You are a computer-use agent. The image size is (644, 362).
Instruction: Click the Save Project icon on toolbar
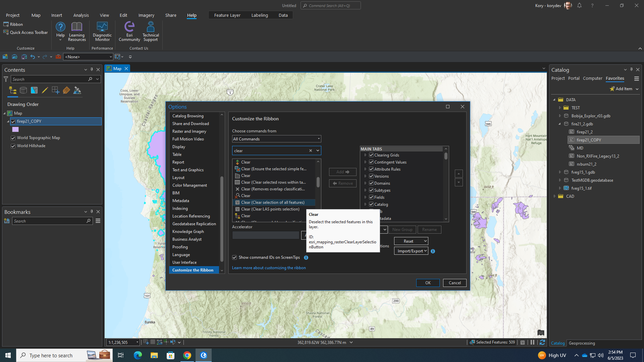pos(24,57)
